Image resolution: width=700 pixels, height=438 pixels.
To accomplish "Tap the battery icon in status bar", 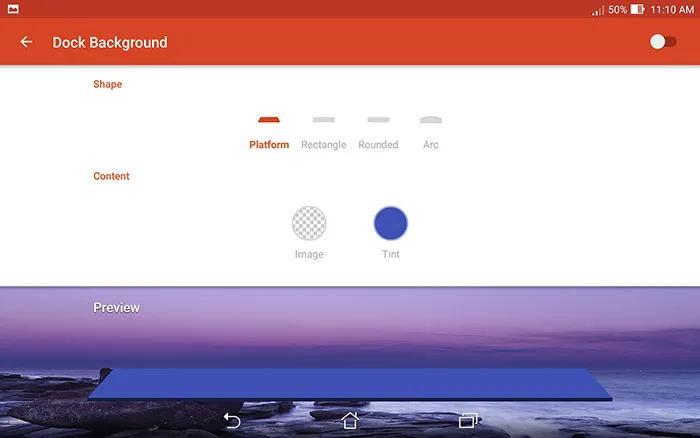I will pos(637,9).
